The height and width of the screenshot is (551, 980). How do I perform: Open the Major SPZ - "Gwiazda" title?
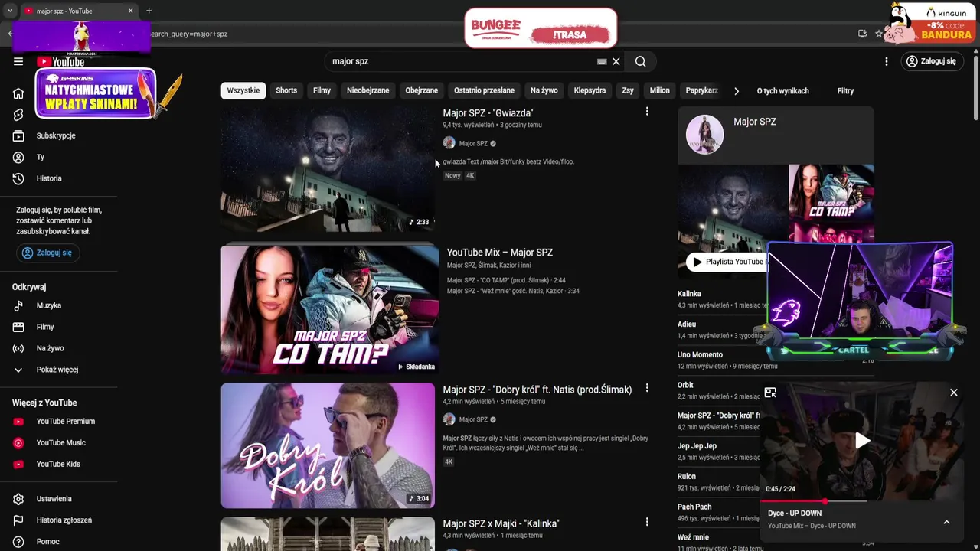point(488,113)
